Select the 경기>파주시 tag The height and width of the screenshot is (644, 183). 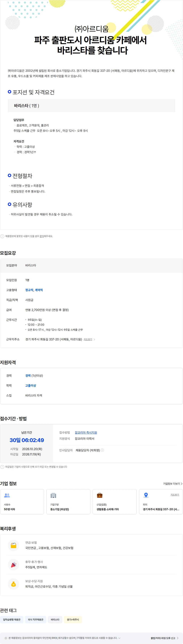tap(73, 620)
